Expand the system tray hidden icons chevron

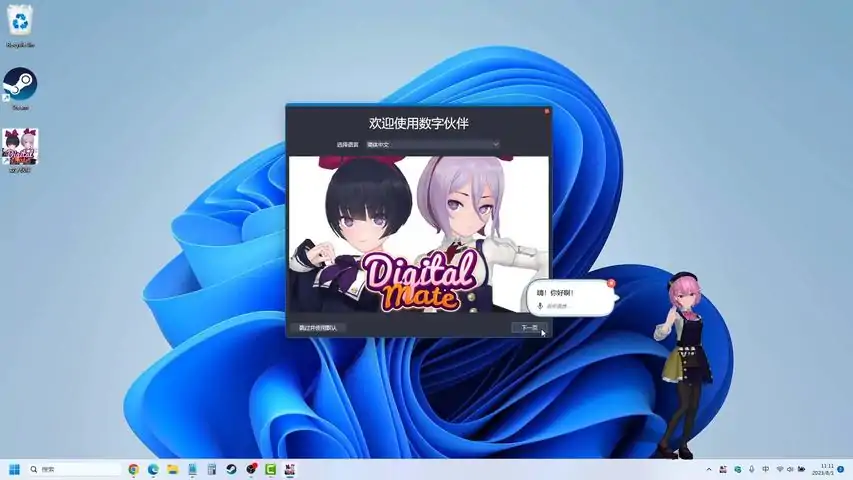coord(709,469)
